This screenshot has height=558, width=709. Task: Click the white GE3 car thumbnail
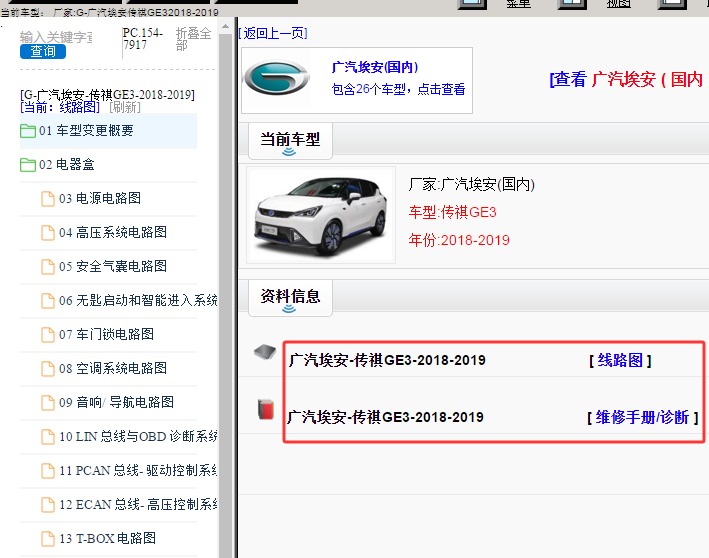(321, 215)
